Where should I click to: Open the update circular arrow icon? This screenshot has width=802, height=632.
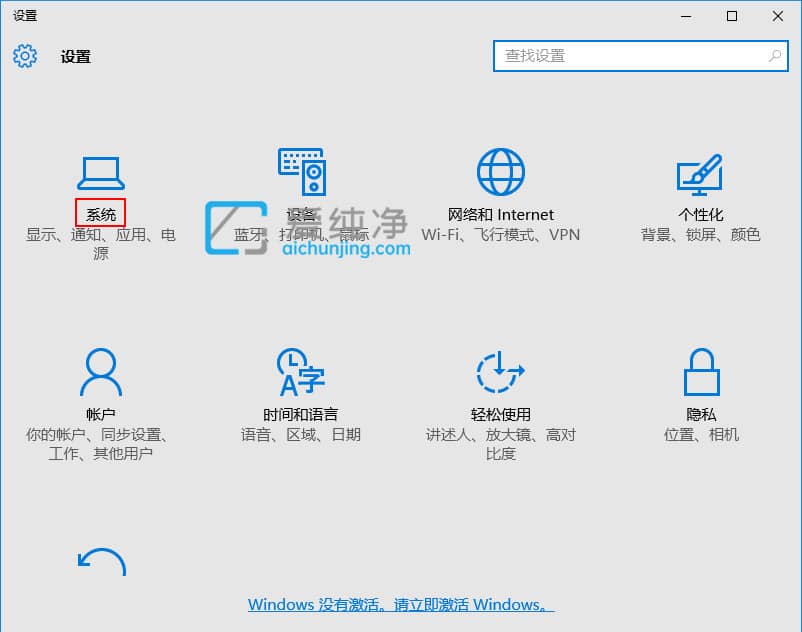[101, 562]
